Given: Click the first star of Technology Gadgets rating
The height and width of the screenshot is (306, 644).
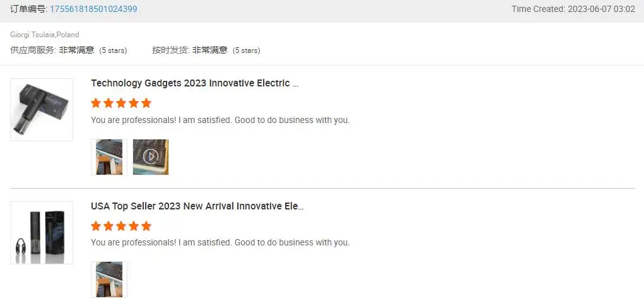Looking at the screenshot, I should (96, 103).
